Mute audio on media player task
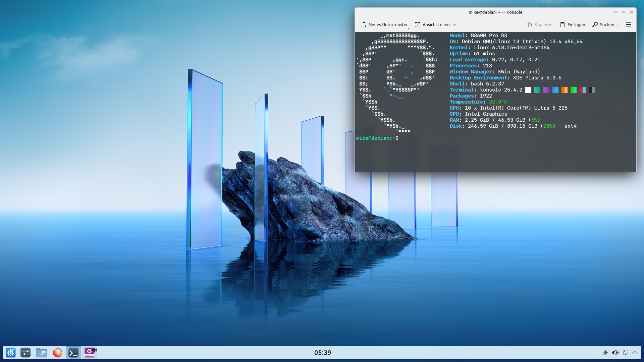This screenshot has width=644, height=362. click(x=95, y=350)
